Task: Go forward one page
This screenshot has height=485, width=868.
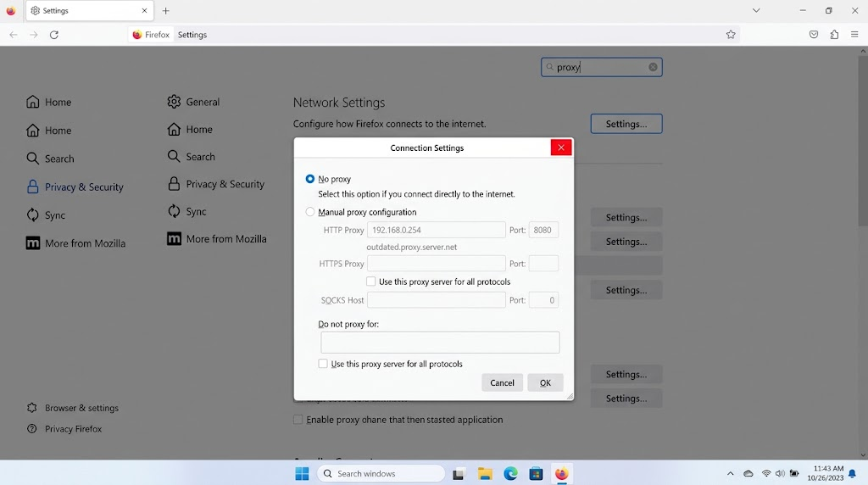Action: (x=34, y=34)
